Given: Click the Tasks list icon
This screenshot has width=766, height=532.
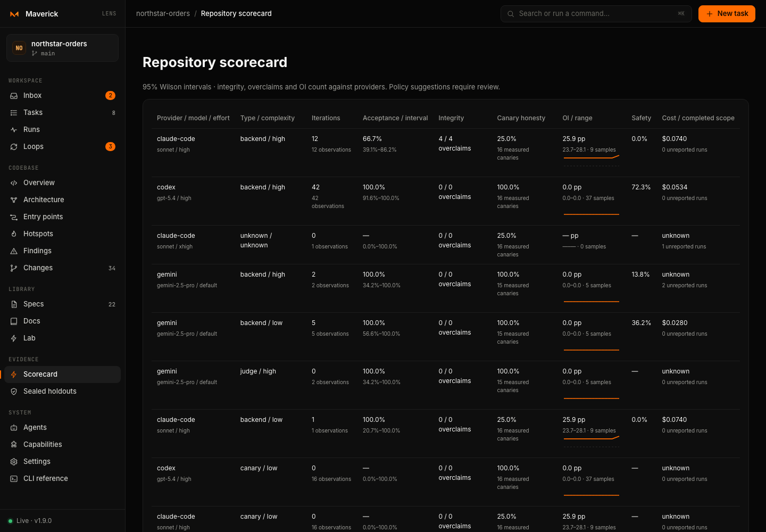Looking at the screenshot, I should (x=14, y=113).
